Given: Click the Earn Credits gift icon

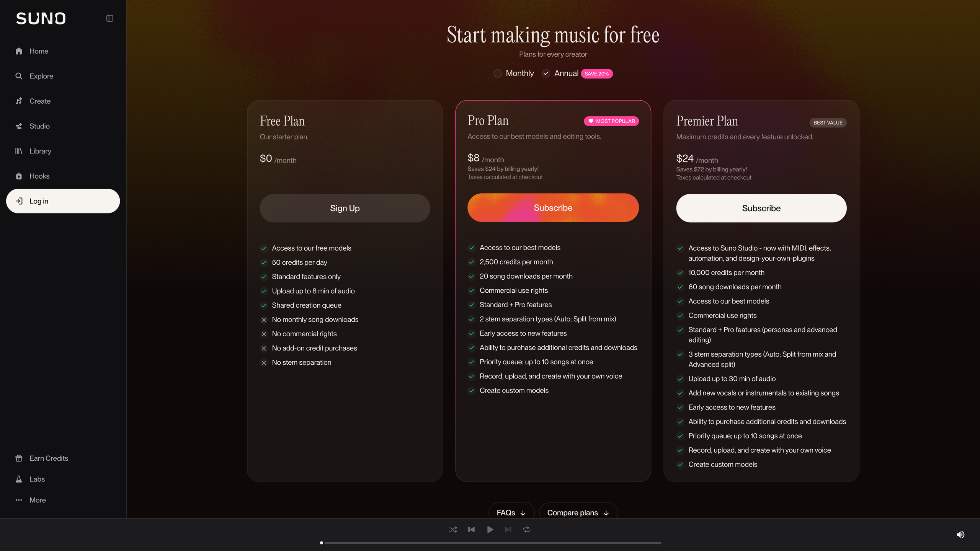Looking at the screenshot, I should [19, 458].
